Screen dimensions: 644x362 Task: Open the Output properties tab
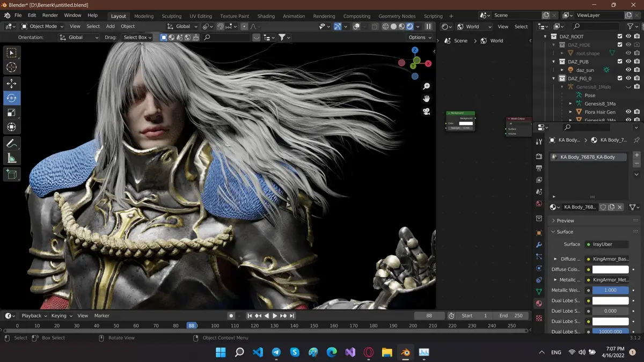[x=539, y=168]
